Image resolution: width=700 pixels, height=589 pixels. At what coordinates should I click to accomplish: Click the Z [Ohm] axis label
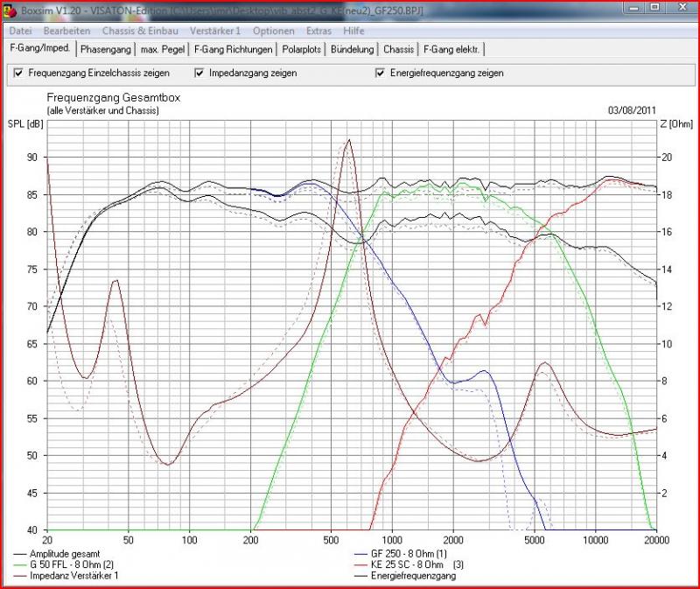676,124
